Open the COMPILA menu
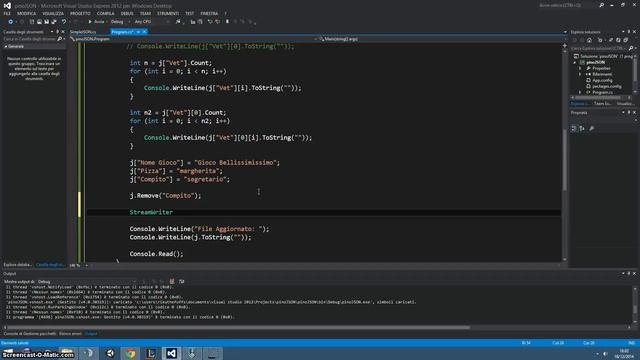Viewport: 640px width, 360px height. (x=106, y=13)
